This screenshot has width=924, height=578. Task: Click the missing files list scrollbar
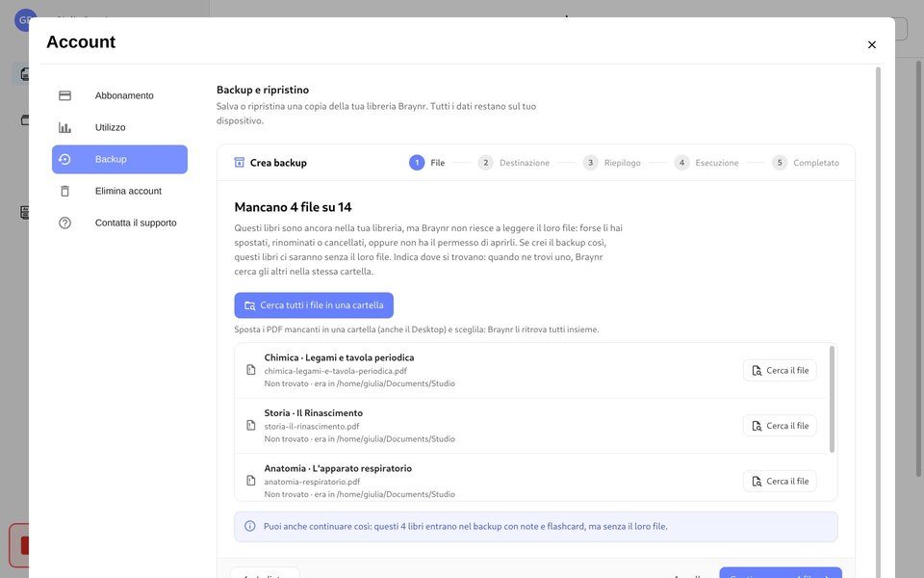pyautogui.click(x=832, y=399)
